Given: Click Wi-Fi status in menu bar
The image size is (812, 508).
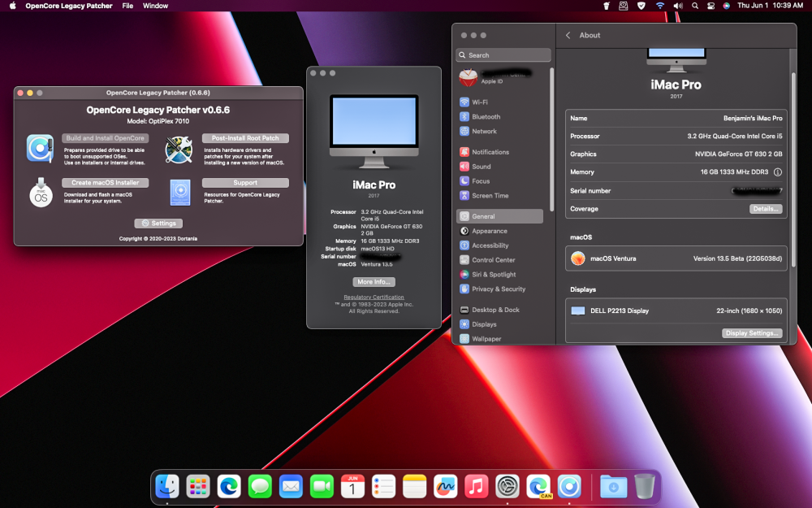Looking at the screenshot, I should pyautogui.click(x=659, y=6).
